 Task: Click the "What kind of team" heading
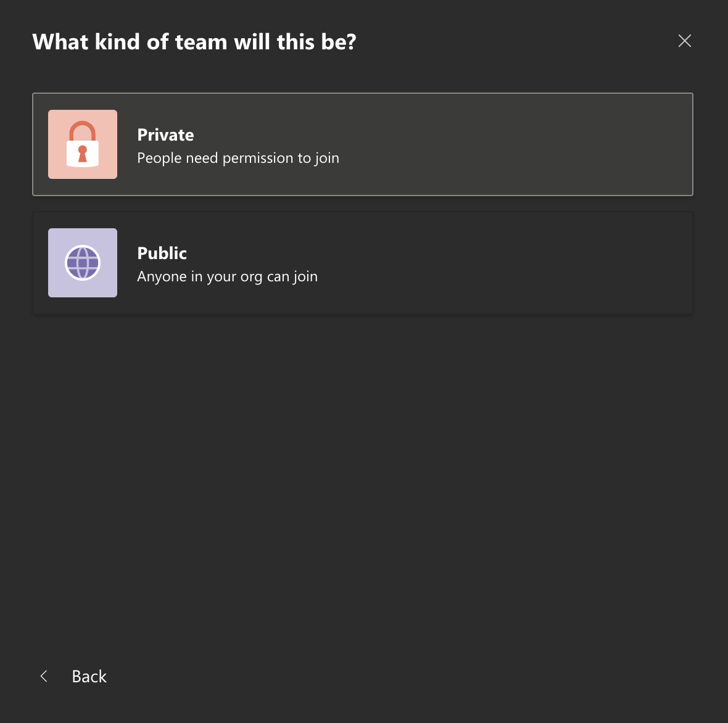pyautogui.click(x=194, y=42)
